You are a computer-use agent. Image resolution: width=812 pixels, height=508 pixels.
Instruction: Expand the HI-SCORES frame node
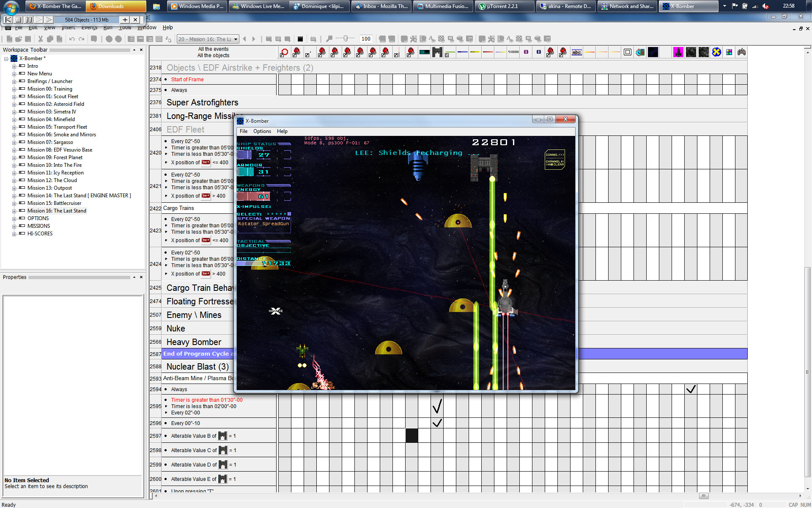(14, 234)
